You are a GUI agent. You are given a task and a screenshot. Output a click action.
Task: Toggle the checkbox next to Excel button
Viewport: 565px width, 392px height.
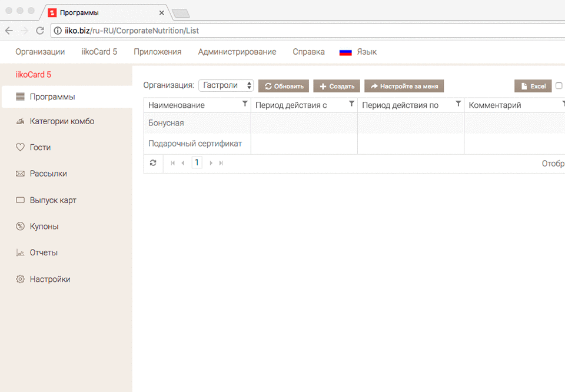tap(559, 86)
